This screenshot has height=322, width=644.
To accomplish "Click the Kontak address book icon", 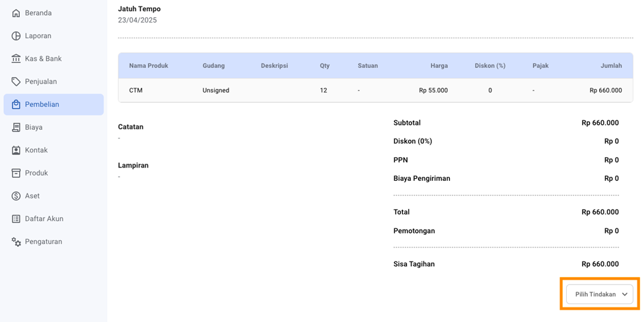I will point(17,150).
